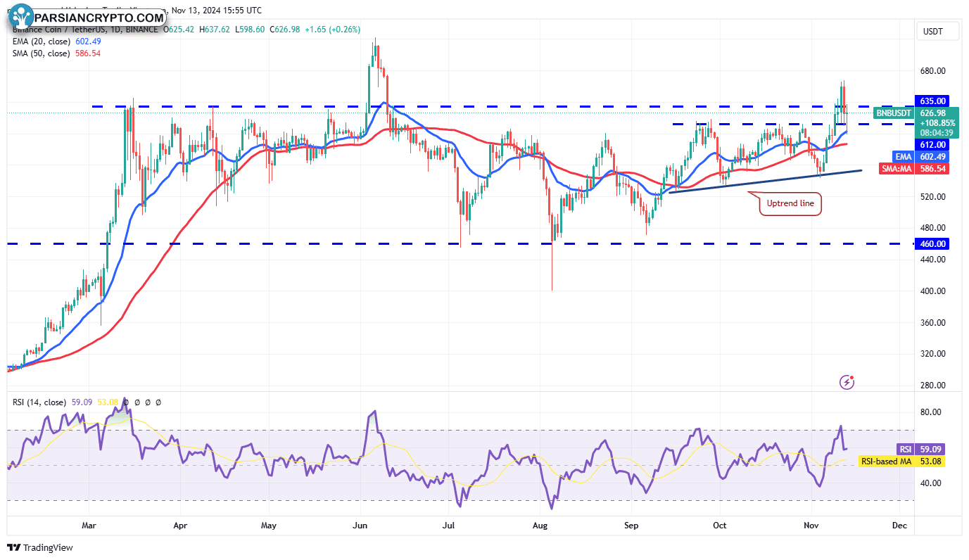Click the 53.08 value in the RSI legend

(x=108, y=402)
